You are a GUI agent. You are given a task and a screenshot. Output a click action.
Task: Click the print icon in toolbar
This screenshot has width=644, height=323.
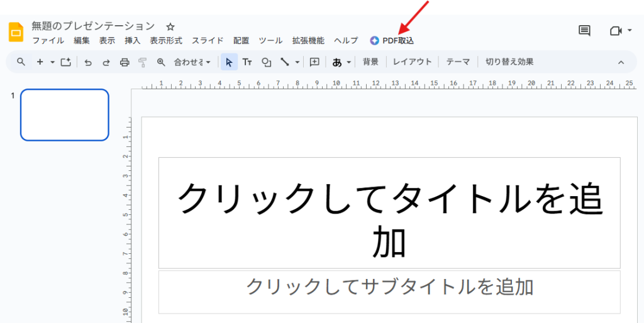125,62
